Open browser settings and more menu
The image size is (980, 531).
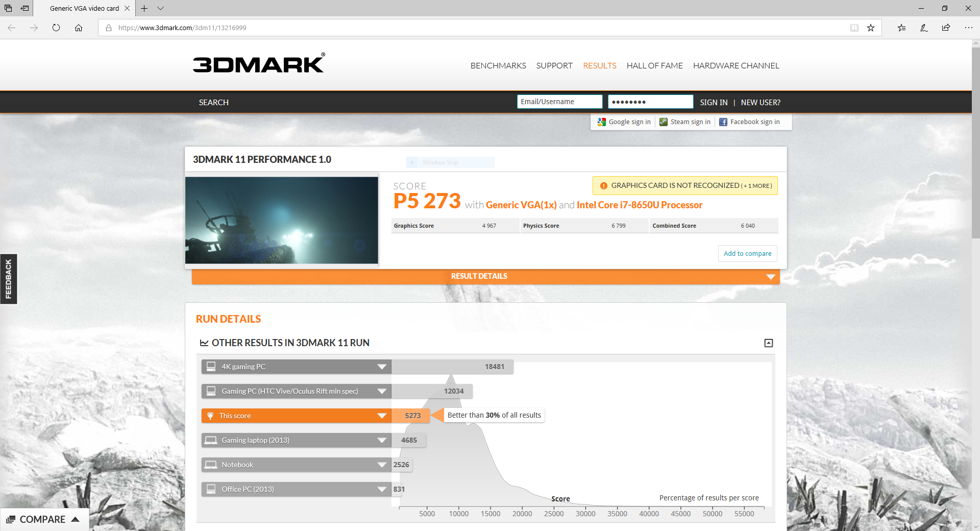point(968,28)
